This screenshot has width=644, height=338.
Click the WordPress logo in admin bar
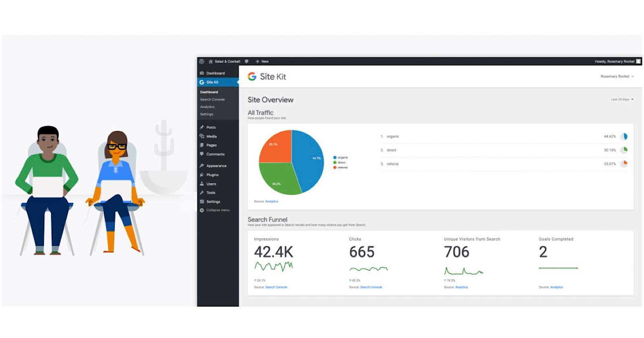(202, 62)
